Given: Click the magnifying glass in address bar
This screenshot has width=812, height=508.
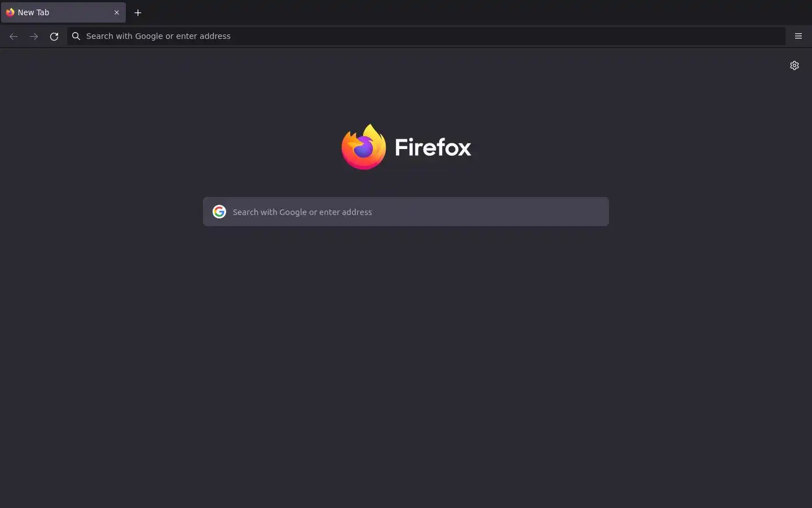Looking at the screenshot, I should (76, 36).
